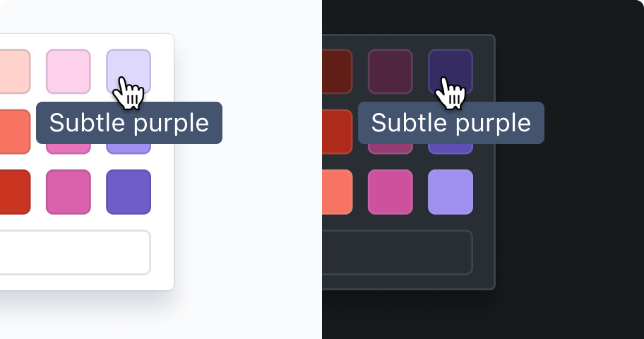Pick magenta swatch under tooltip, dark panel

click(390, 149)
